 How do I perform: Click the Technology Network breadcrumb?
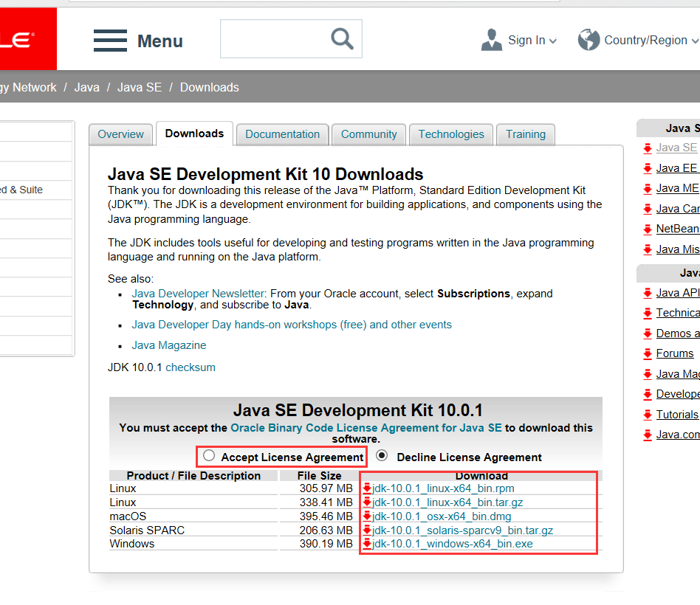click(28, 87)
